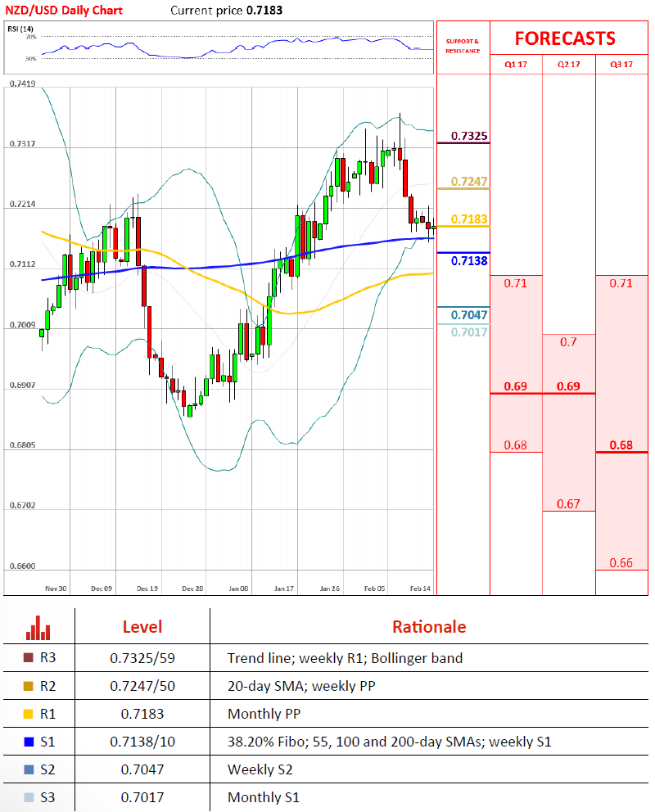Click the Rationale column header
Screen dimensions: 655x812
(429, 627)
